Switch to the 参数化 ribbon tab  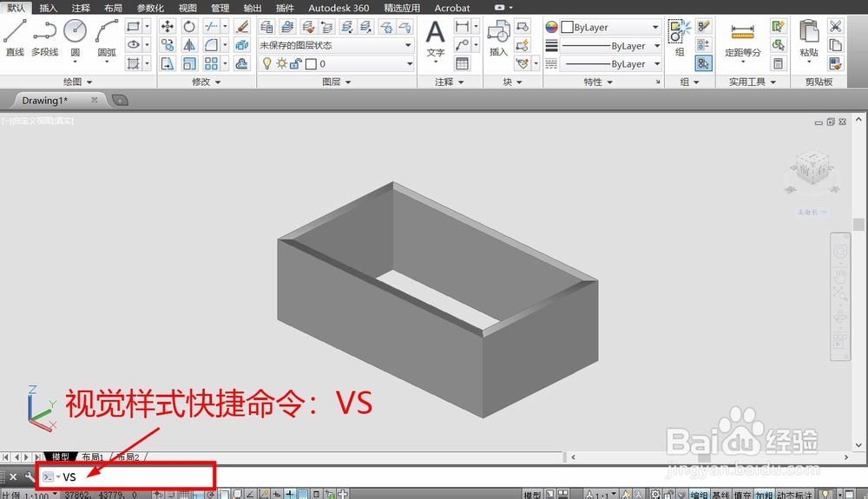pos(150,8)
